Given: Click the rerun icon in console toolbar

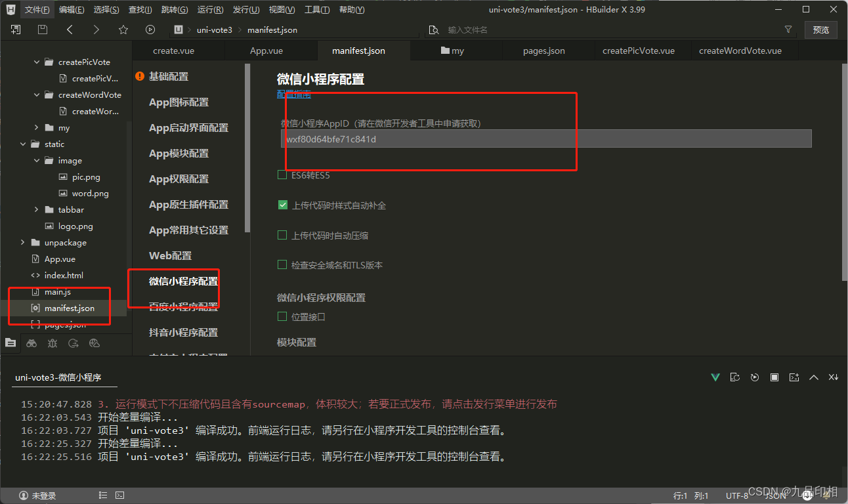Looking at the screenshot, I should pyautogui.click(x=755, y=377).
